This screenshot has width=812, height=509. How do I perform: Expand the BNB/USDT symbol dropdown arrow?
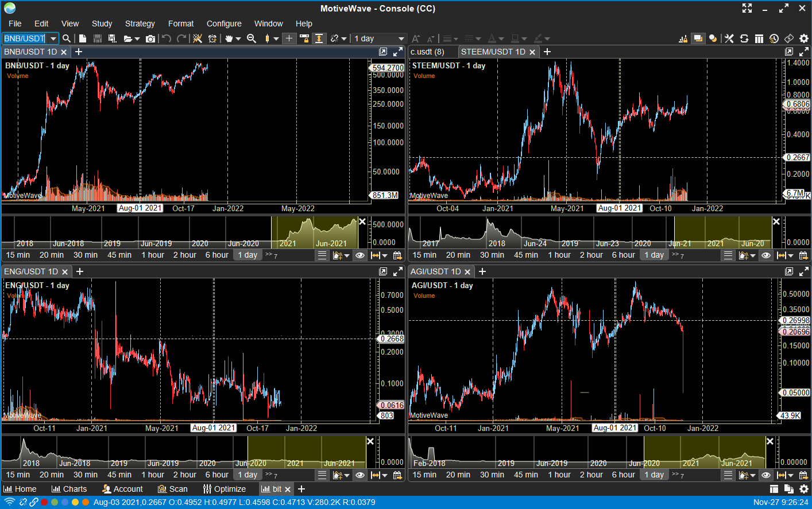tap(53, 38)
